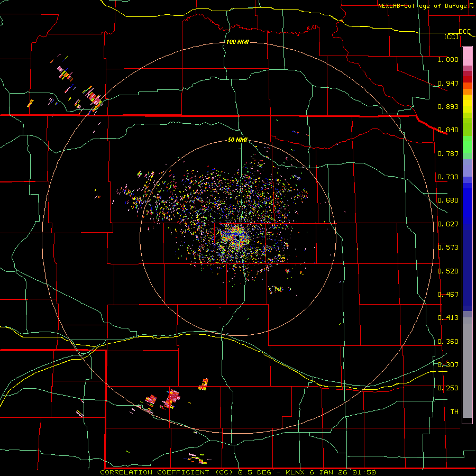Click the 100 NMI range ring label

coord(237,42)
